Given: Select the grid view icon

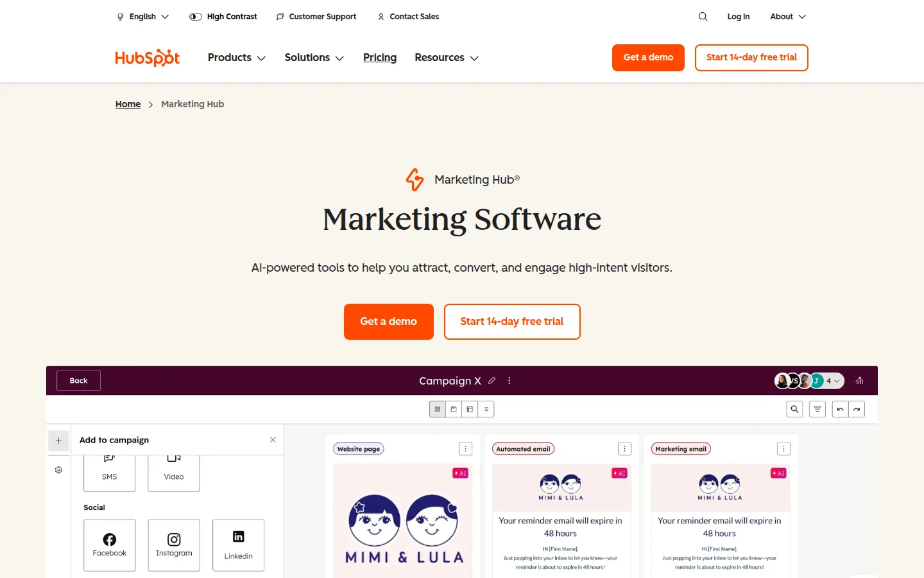Looking at the screenshot, I should 438,409.
